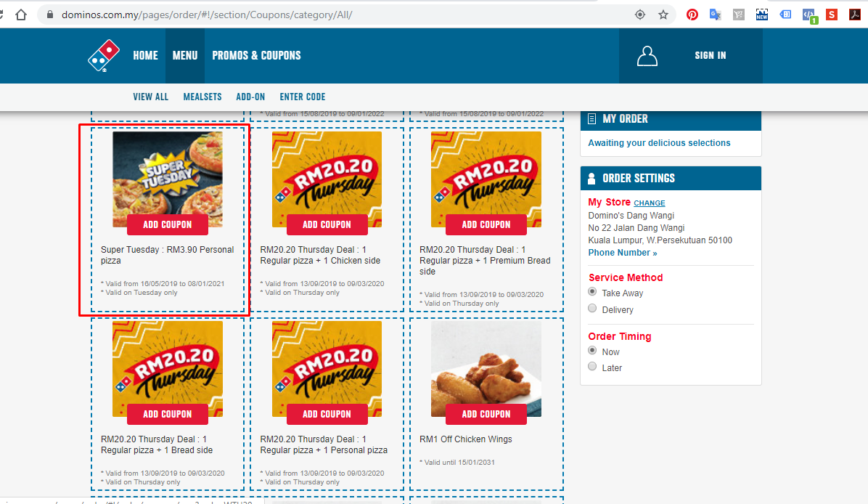Screen dimensions: 868x504
Task: Filter coupons by MEALSETS
Action: (202, 97)
